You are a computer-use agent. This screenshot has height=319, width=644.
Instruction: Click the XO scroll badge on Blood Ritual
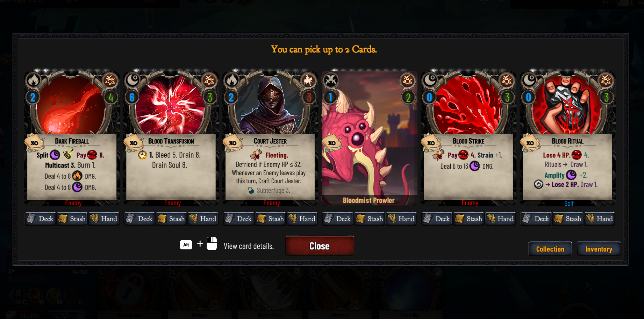tap(530, 143)
